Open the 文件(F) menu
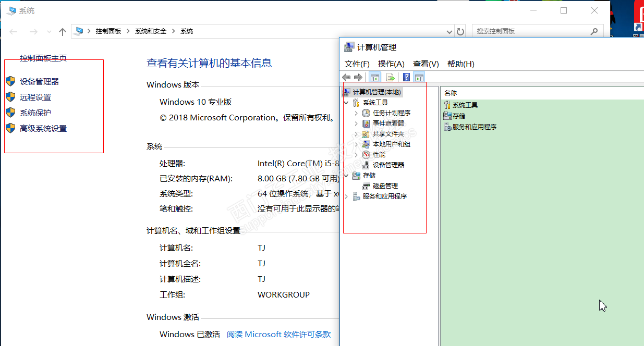This screenshot has height=346, width=644. 357,64
